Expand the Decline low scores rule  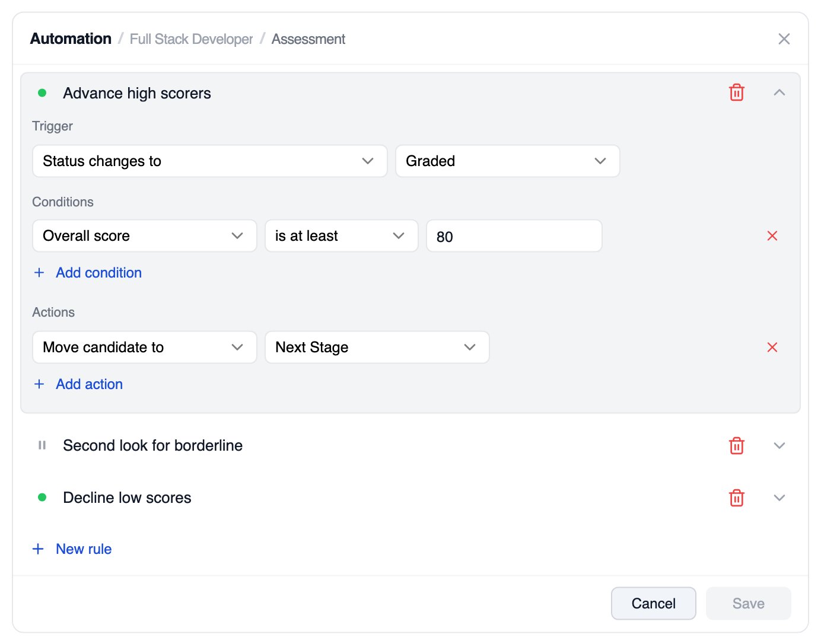(779, 498)
